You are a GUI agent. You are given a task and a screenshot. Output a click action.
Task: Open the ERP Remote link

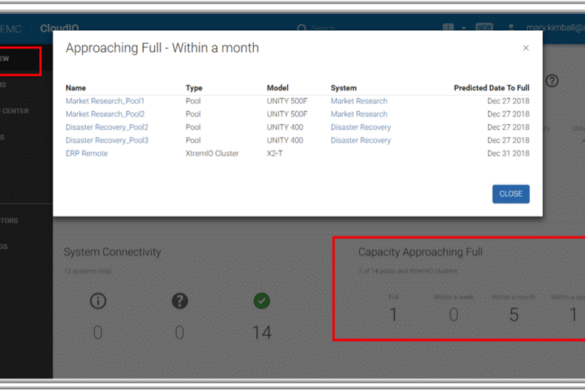87,153
